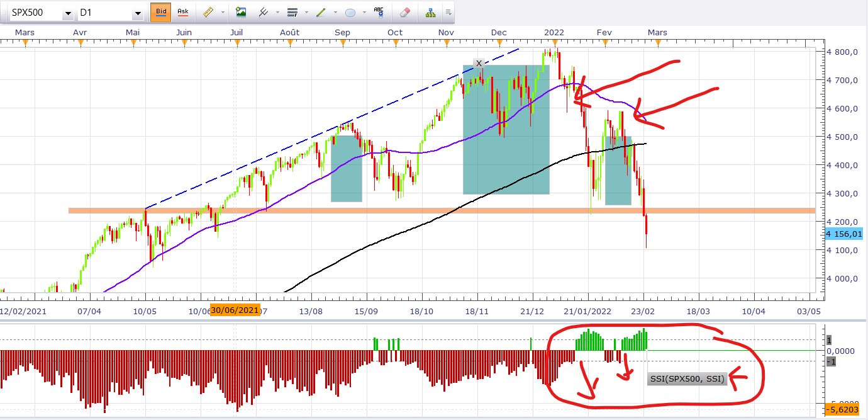Click the SSI(SPX500, SSI) indicator label

pos(686,379)
